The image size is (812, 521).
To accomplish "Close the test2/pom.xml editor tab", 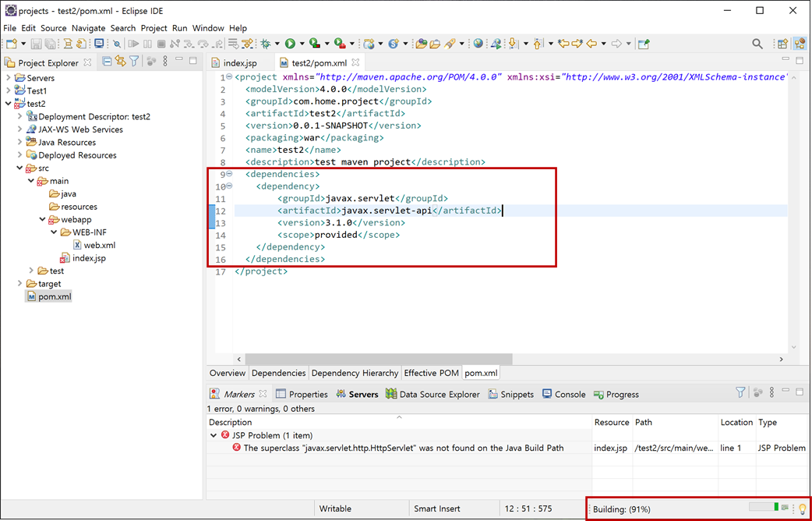I will click(355, 62).
